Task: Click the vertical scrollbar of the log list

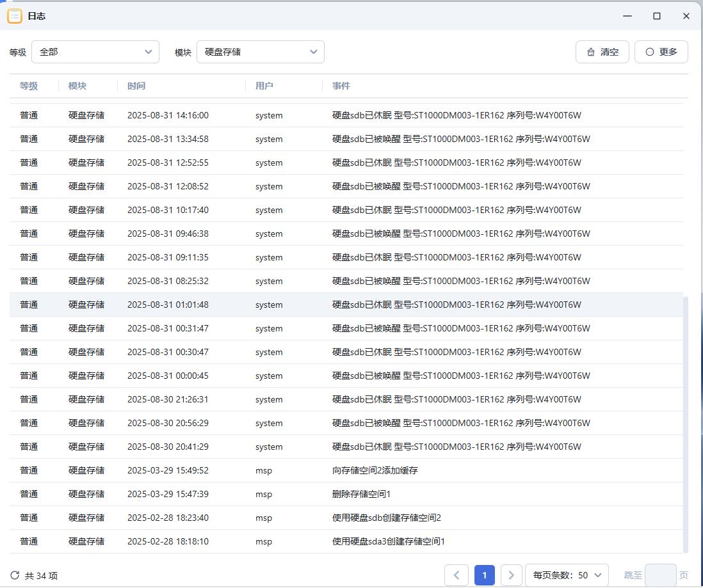Action: [686, 422]
